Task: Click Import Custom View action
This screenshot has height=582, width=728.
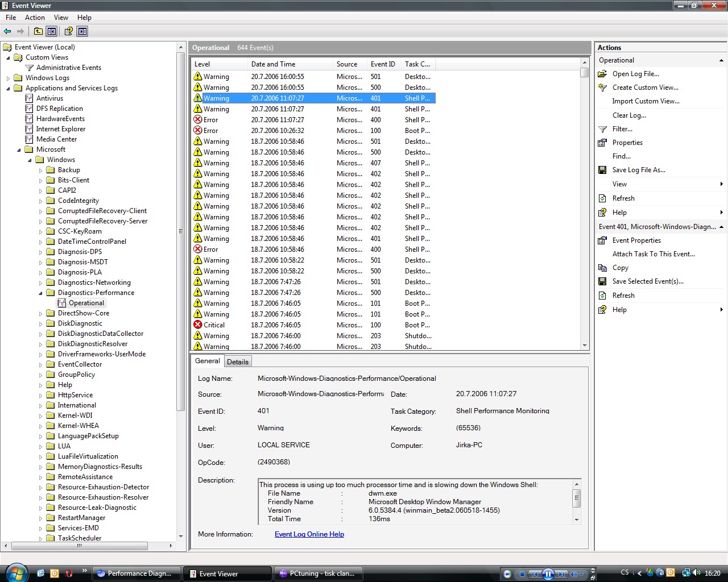Action: (x=646, y=101)
